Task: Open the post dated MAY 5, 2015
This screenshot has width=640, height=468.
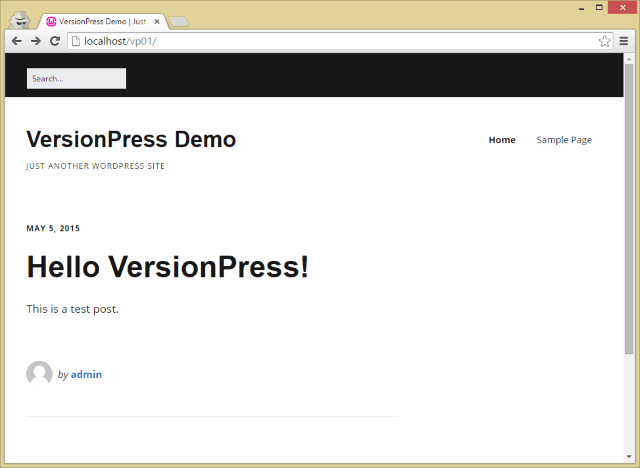Action: coord(53,228)
